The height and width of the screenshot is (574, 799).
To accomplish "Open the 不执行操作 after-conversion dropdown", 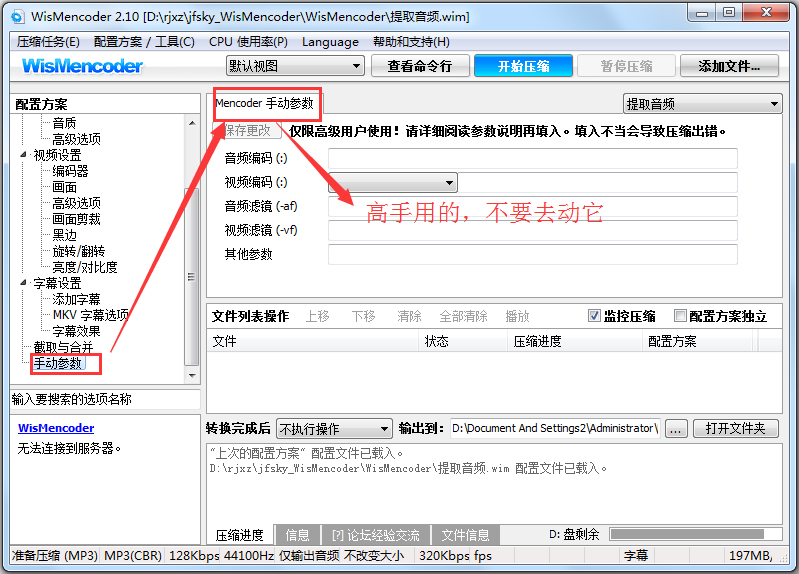I will [334, 429].
